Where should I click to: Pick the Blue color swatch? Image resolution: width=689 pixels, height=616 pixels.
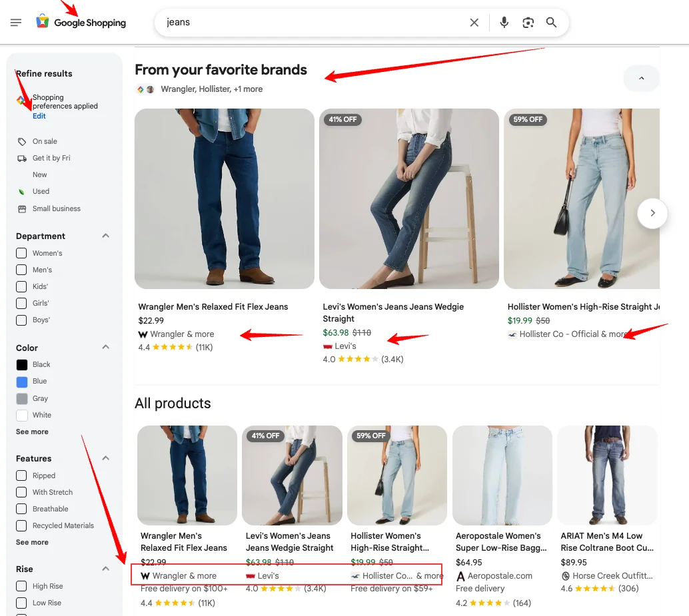(x=21, y=382)
